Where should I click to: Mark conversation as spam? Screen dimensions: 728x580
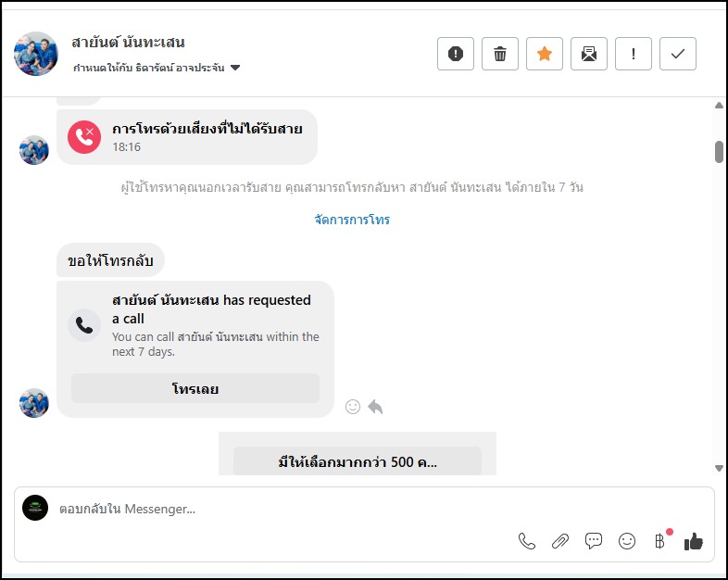click(456, 54)
